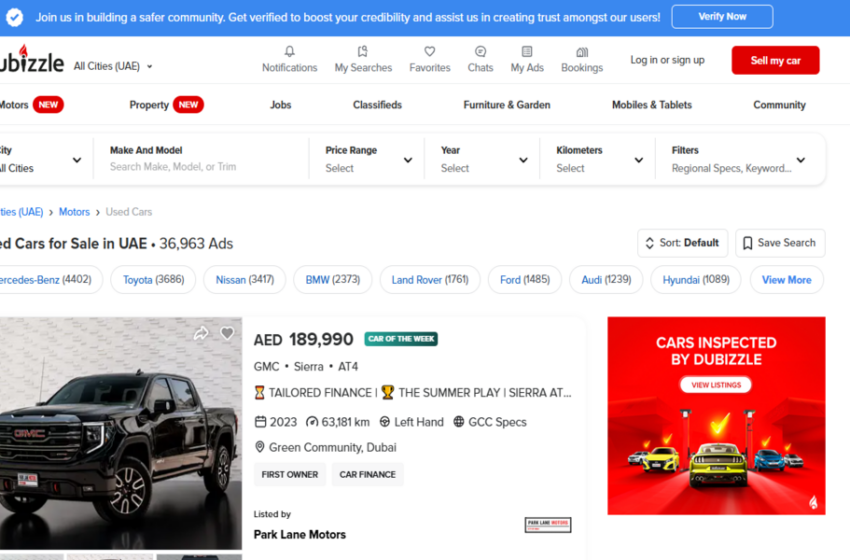Click Verify Now button
This screenshot has width=850, height=560.
pyautogui.click(x=722, y=17)
